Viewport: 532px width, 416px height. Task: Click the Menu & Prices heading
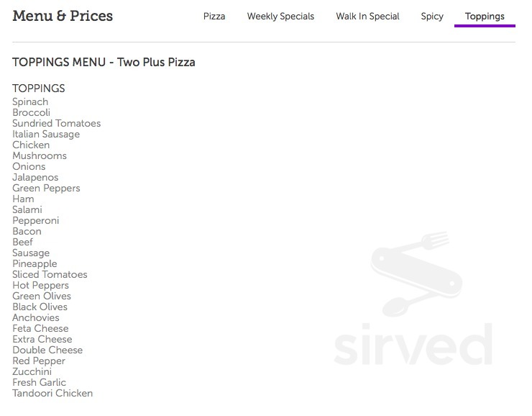tap(63, 16)
